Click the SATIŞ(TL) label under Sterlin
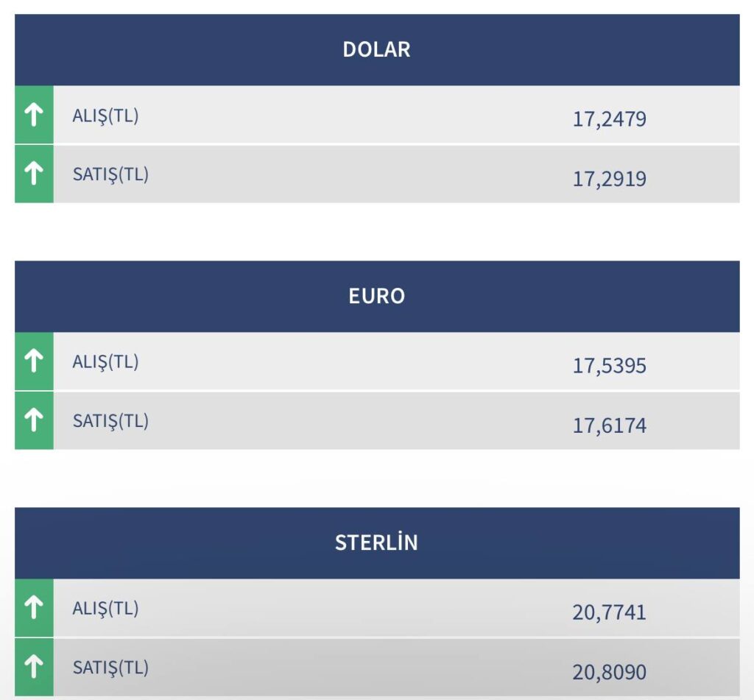 coord(110,668)
